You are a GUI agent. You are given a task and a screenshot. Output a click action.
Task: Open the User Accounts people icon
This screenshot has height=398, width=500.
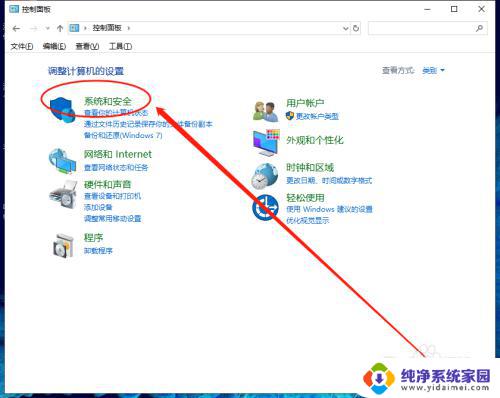265,111
